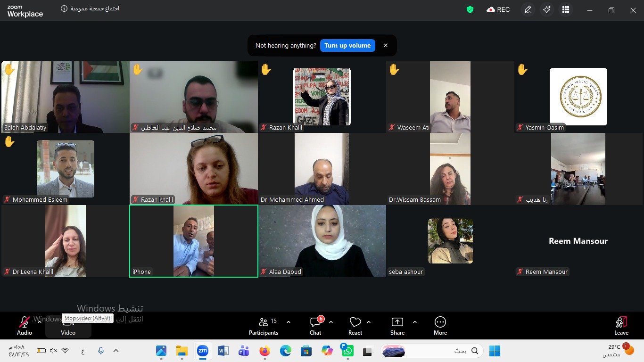Open the AI Companion sparkle icon

[547, 9]
